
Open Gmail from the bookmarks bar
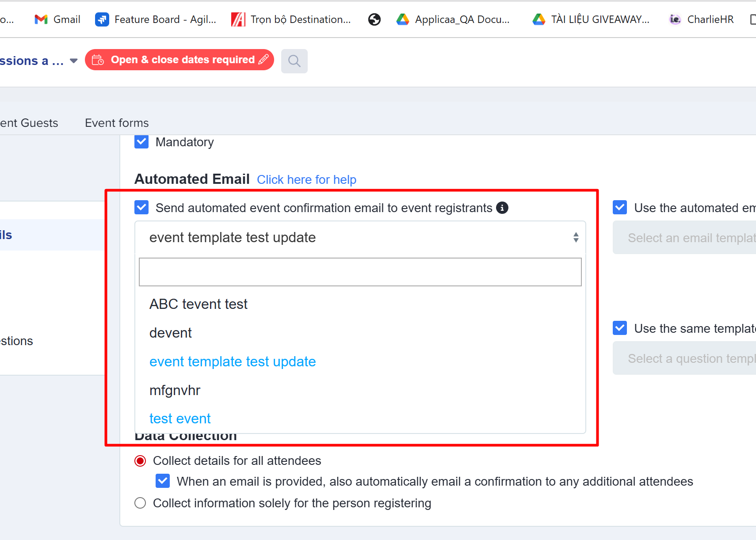pos(57,19)
